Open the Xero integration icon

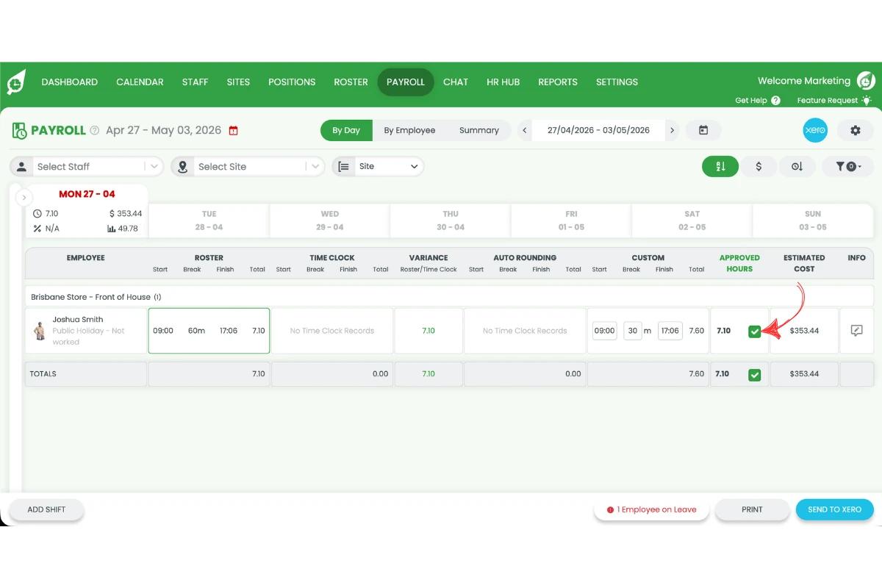pyautogui.click(x=815, y=130)
